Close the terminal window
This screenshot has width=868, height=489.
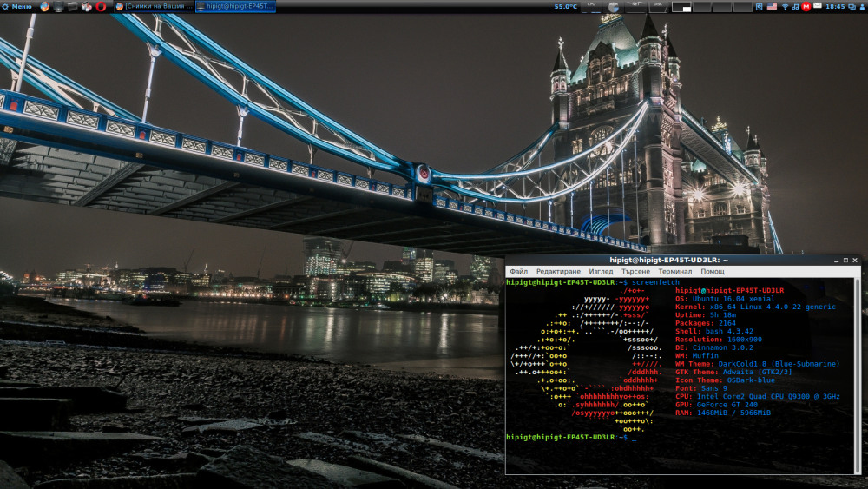tap(855, 260)
